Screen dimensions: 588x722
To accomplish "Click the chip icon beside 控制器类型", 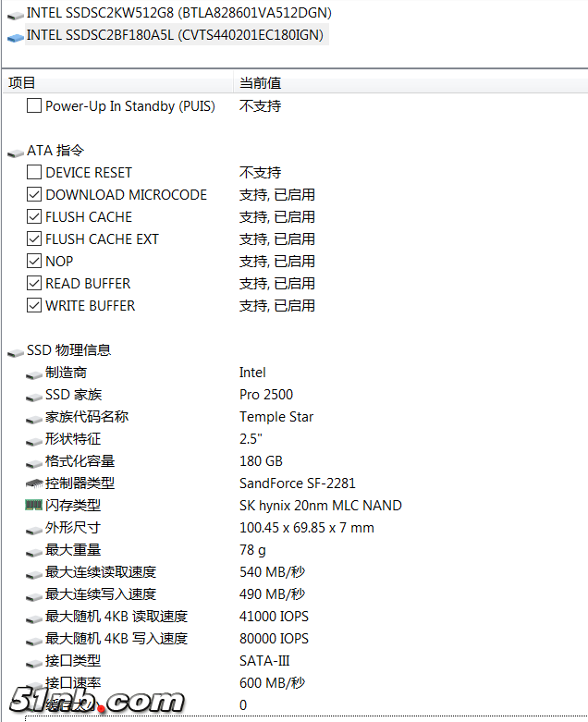I will click(x=34, y=483).
